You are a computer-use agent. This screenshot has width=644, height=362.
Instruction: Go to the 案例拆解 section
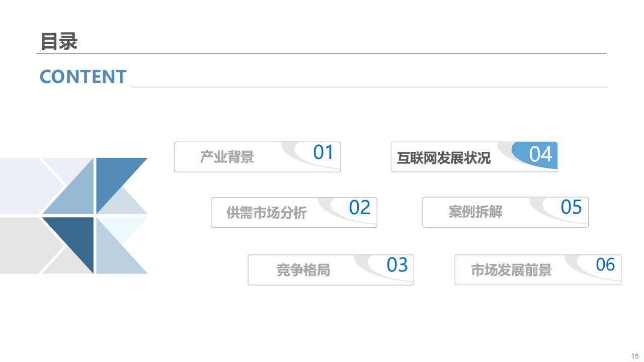tap(475, 212)
